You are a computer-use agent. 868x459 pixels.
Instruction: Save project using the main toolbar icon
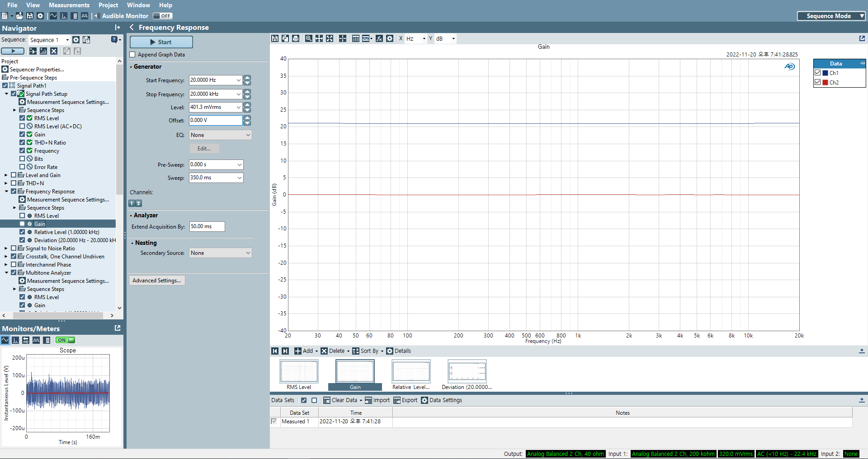pyautogui.click(x=30, y=16)
